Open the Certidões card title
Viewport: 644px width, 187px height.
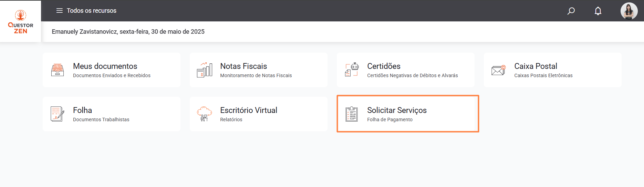click(384, 66)
